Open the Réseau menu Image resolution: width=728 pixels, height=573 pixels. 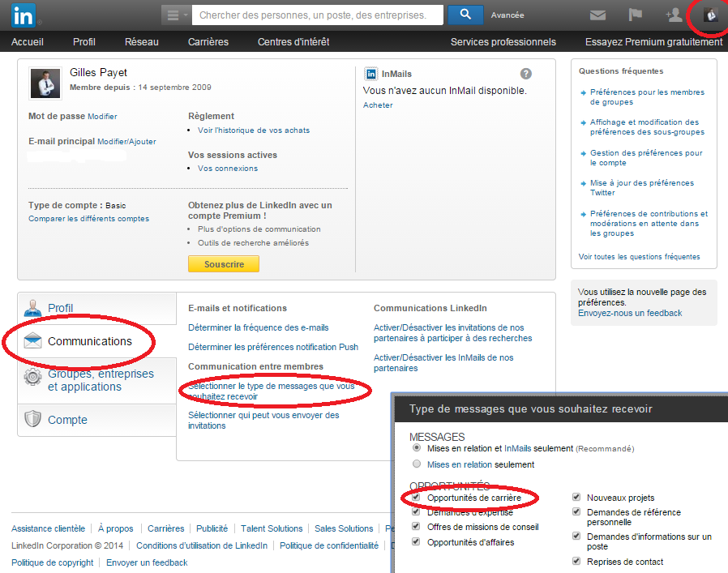pos(142,42)
